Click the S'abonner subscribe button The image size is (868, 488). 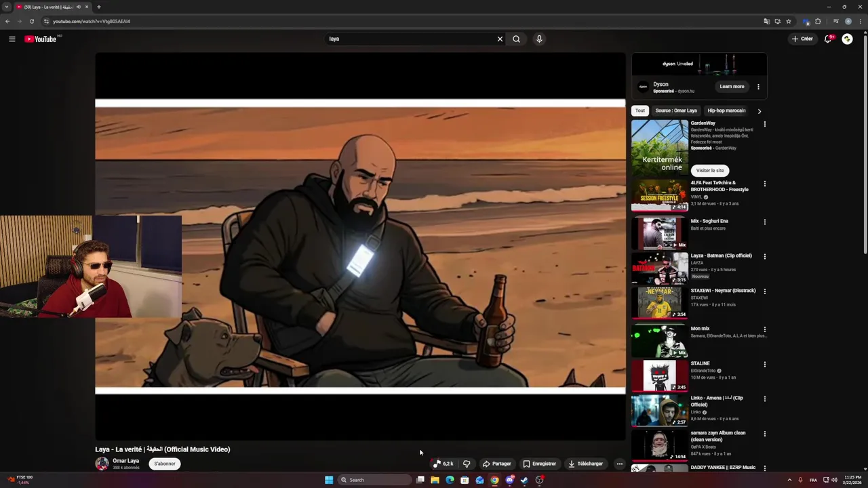tap(165, 464)
